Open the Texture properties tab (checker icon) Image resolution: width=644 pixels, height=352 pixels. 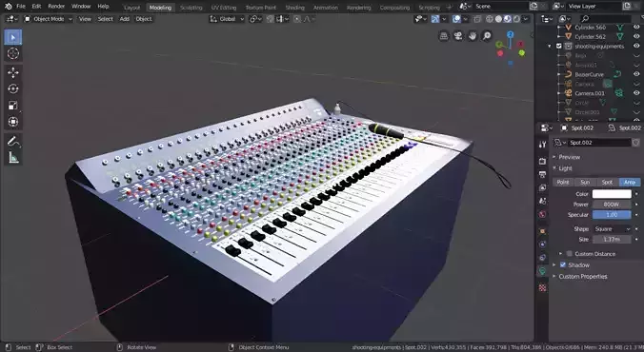[x=543, y=288]
